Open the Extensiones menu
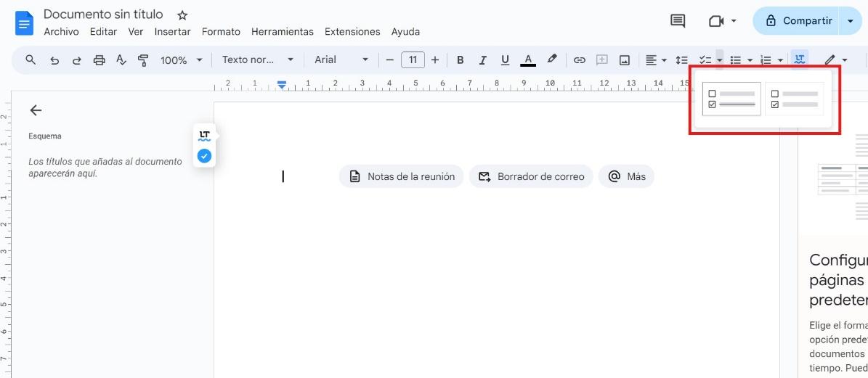This screenshot has height=378, width=868. 352,31
